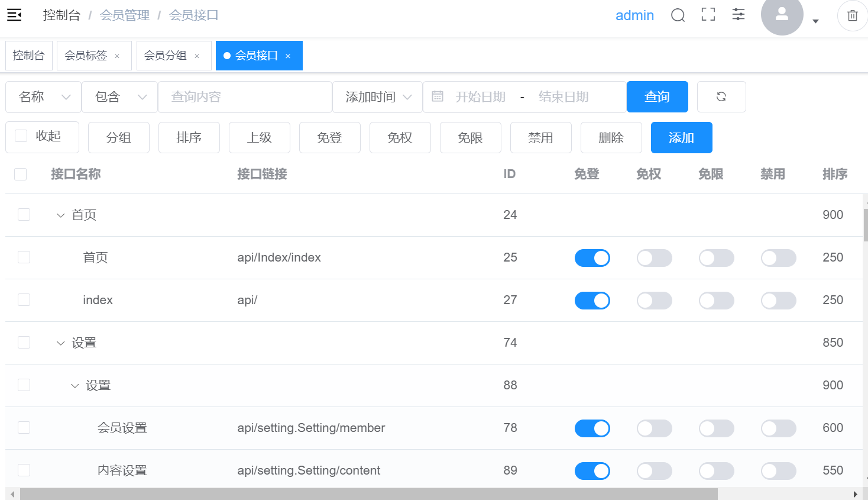The height and width of the screenshot is (500, 868).
Task: Collapse the 设置 tree row ID 74
Action: 60,343
